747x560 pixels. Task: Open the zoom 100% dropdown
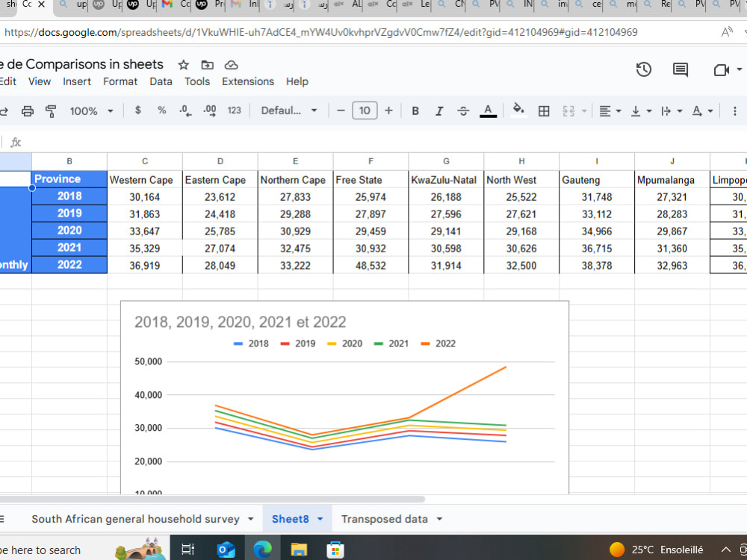click(x=91, y=111)
